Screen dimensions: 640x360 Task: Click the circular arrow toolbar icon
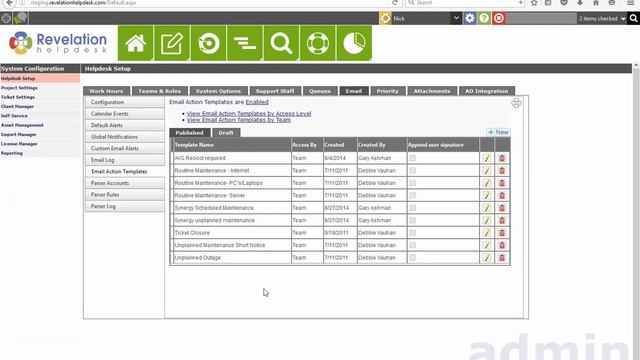(208, 43)
